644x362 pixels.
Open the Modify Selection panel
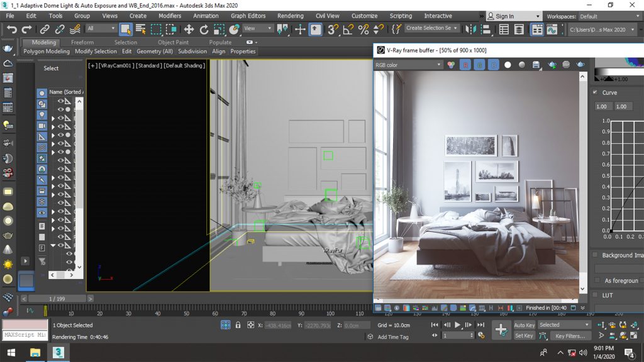tap(96, 52)
